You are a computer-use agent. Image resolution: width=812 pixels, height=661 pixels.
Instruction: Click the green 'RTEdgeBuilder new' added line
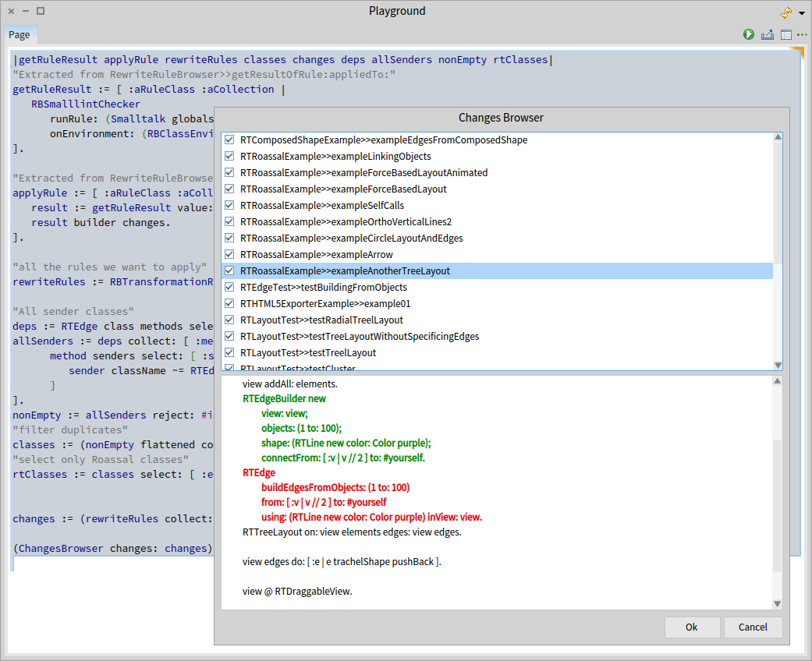pyautogui.click(x=284, y=398)
